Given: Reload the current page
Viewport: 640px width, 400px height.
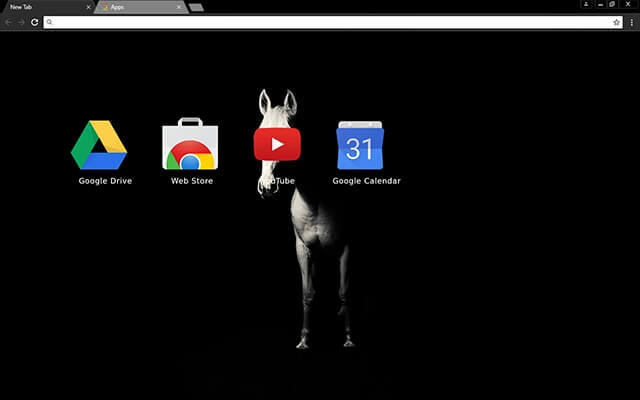Looking at the screenshot, I should click(x=35, y=22).
